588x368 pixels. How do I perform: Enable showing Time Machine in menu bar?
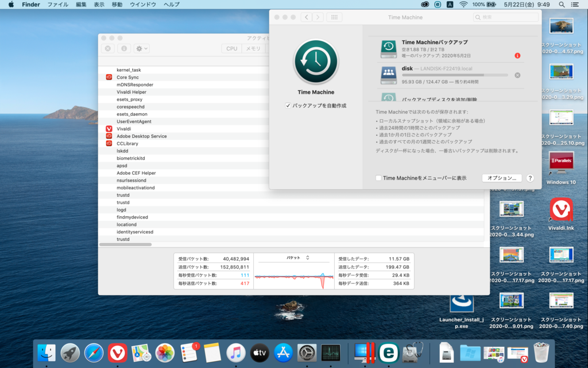click(378, 178)
